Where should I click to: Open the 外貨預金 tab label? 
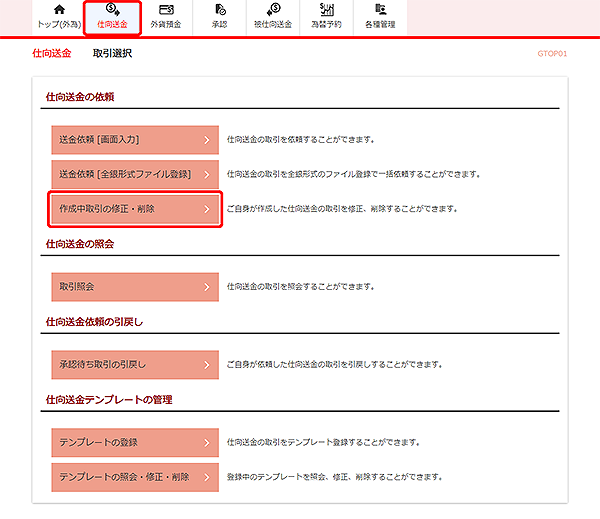click(x=166, y=24)
